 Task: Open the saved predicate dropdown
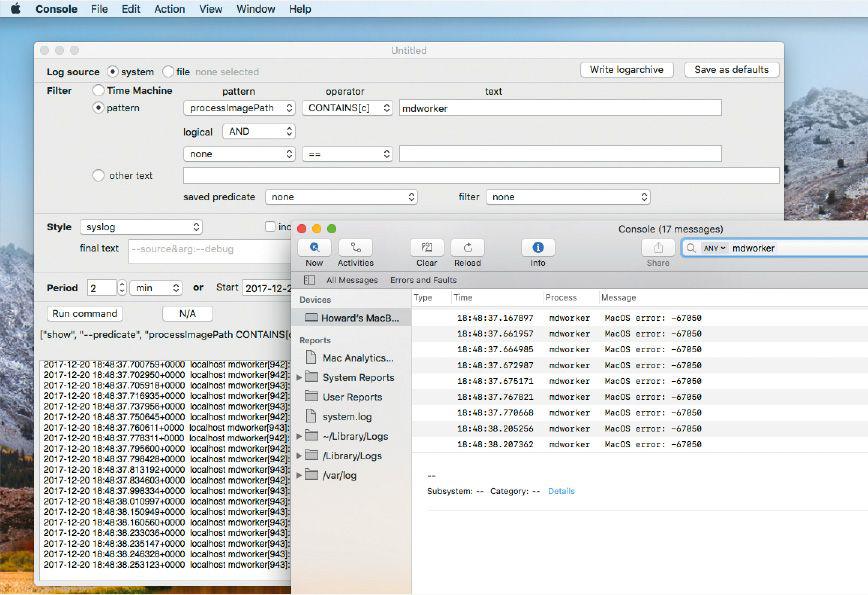[341, 197]
